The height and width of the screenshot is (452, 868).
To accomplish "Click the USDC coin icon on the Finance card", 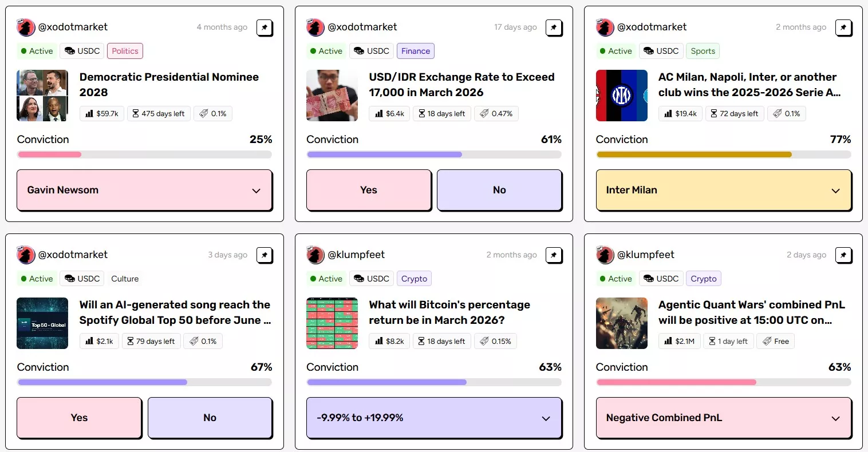I will click(x=358, y=51).
